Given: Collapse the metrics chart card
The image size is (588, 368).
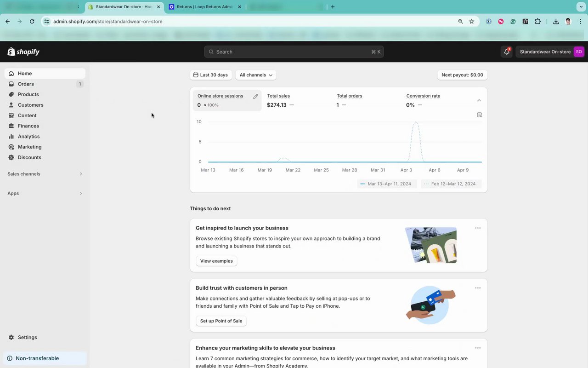Looking at the screenshot, I should tap(479, 100).
